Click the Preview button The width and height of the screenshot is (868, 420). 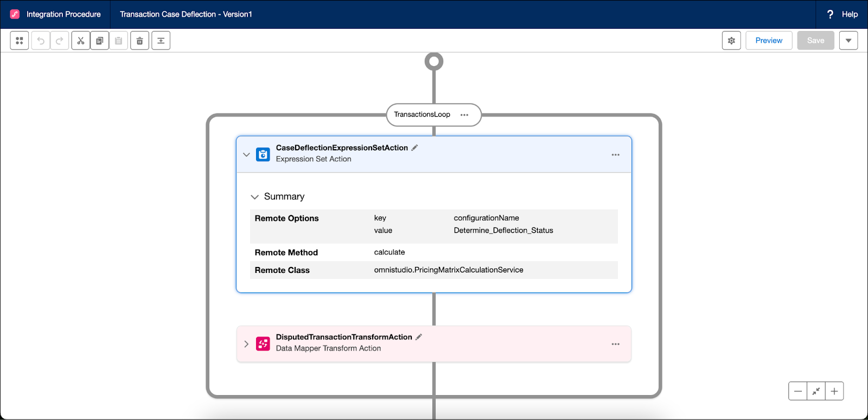(x=769, y=41)
